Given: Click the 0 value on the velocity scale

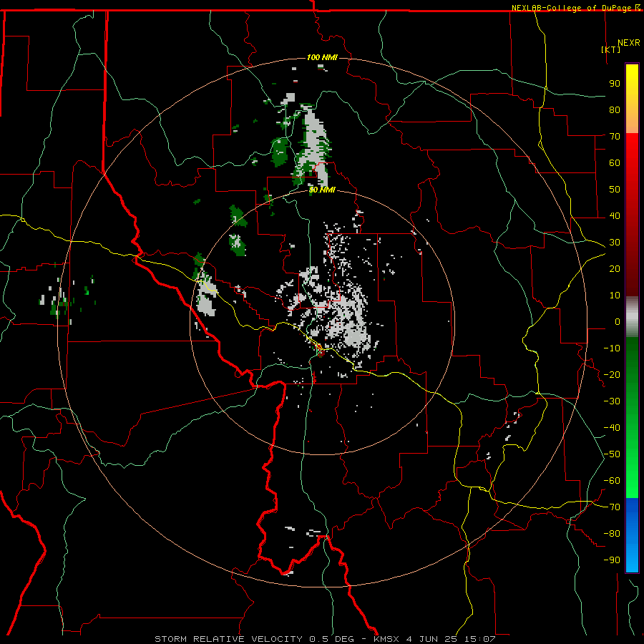Looking at the screenshot, I should 618,321.
